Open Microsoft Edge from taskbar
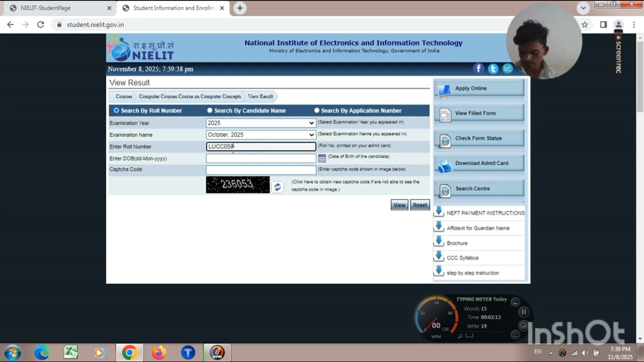The width and height of the screenshot is (644, 362). point(42,353)
